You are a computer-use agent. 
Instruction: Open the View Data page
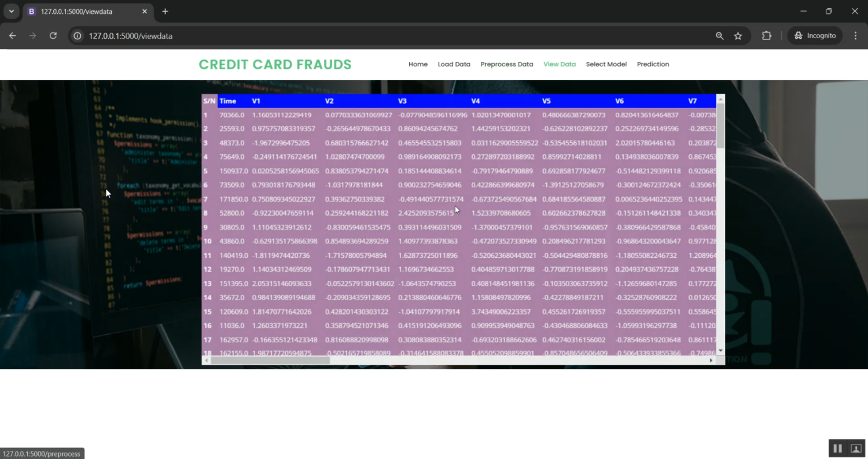click(x=560, y=64)
